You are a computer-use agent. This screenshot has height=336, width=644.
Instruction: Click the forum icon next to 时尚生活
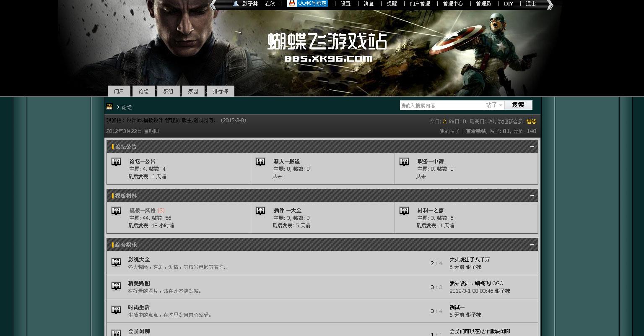coord(116,310)
